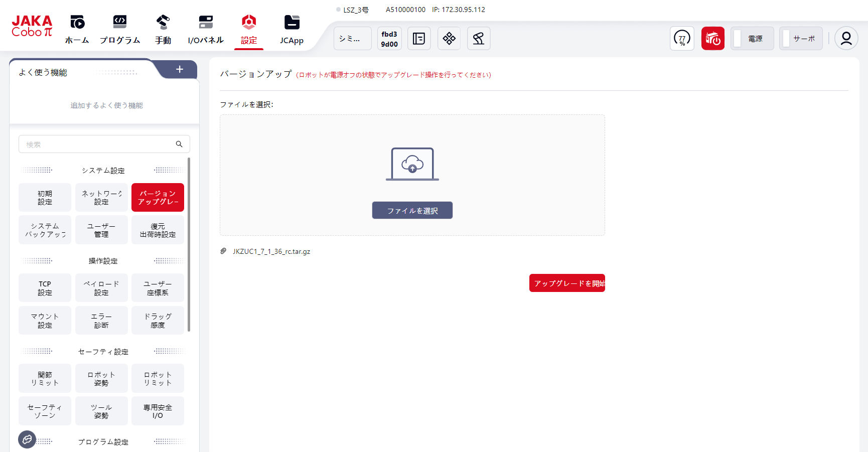This screenshot has width=868, height=452.
Task: Open the 手動 manual operation page
Action: [x=163, y=30]
